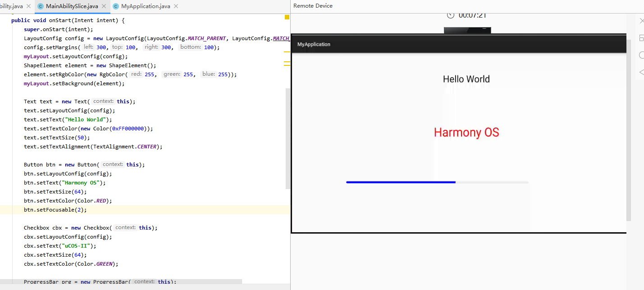The image size is (644, 290).
Task: Tap the red Harmony OS button
Action: coord(466,133)
